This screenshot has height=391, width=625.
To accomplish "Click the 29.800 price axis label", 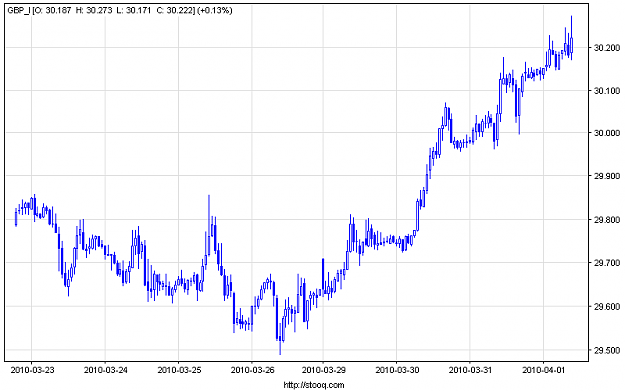I will pos(607,220).
